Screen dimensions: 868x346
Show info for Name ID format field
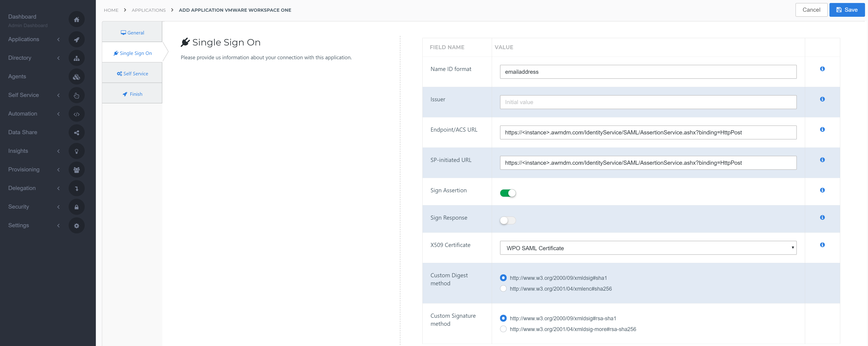coord(822,69)
